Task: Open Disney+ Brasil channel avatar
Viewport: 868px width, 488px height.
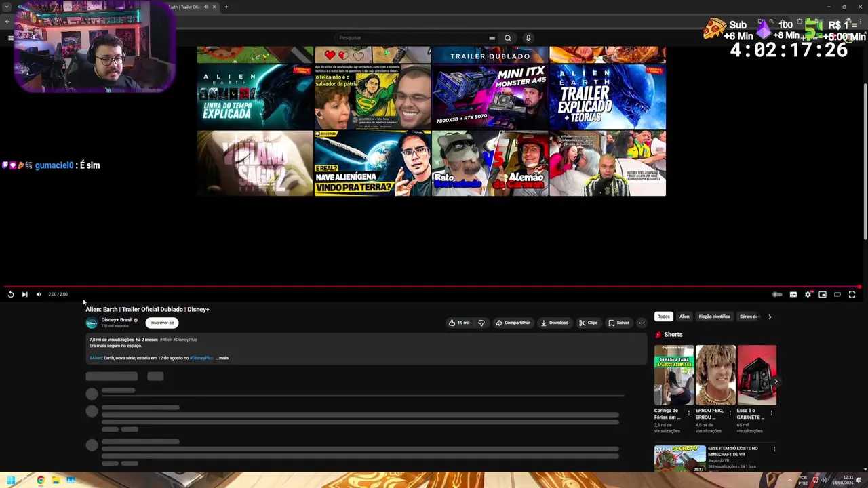Action: point(92,323)
